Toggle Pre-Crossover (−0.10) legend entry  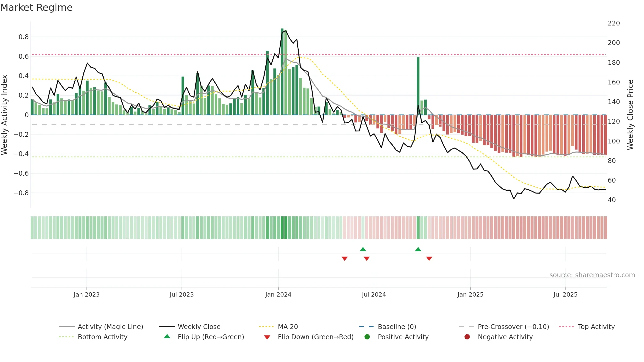pyautogui.click(x=504, y=327)
